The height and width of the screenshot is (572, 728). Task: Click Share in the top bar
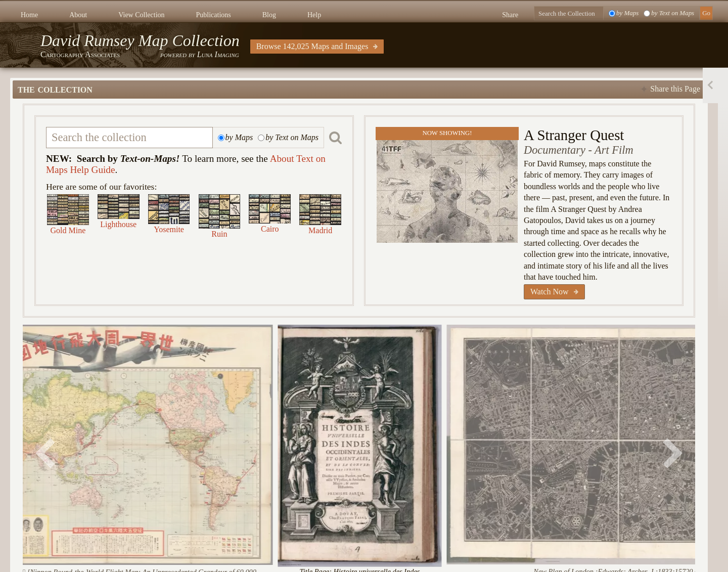coord(510,15)
